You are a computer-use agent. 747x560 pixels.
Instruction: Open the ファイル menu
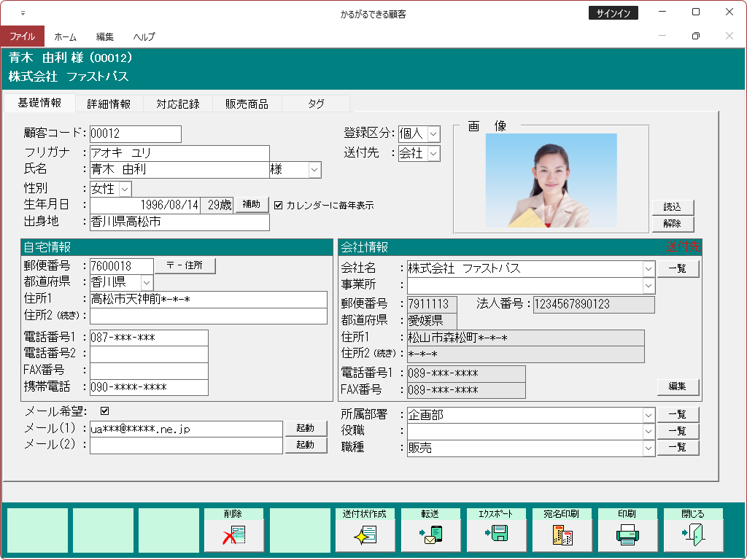23,36
